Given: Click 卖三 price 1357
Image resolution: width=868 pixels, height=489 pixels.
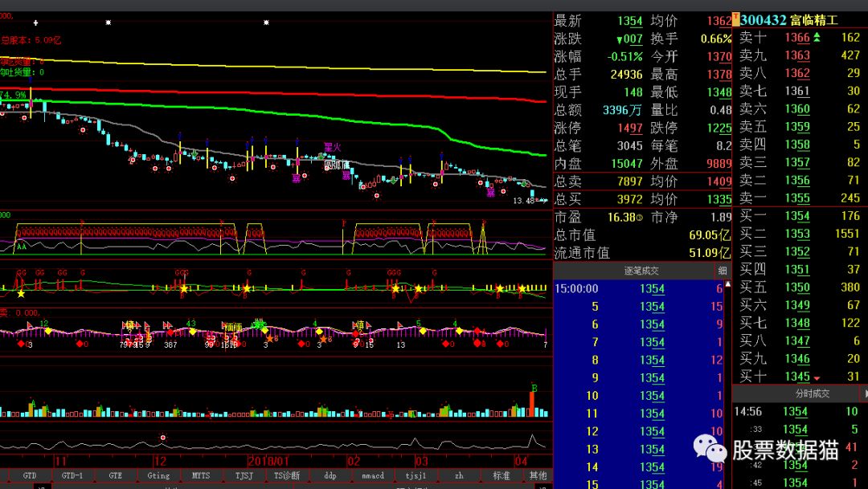Looking at the screenshot, I should [797, 163].
